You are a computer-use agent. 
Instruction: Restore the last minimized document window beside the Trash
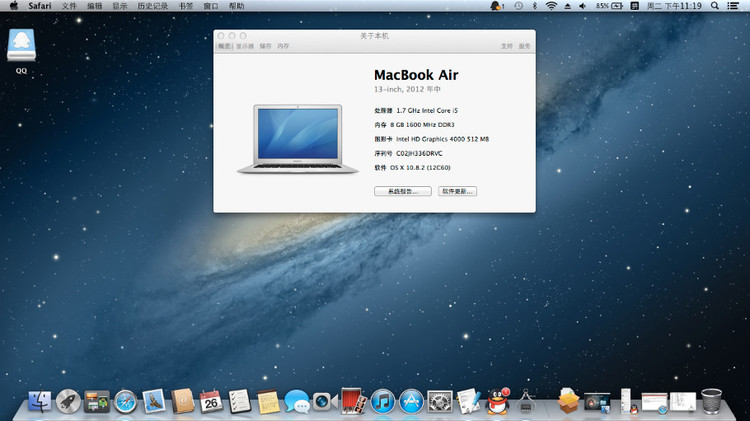tap(683, 401)
